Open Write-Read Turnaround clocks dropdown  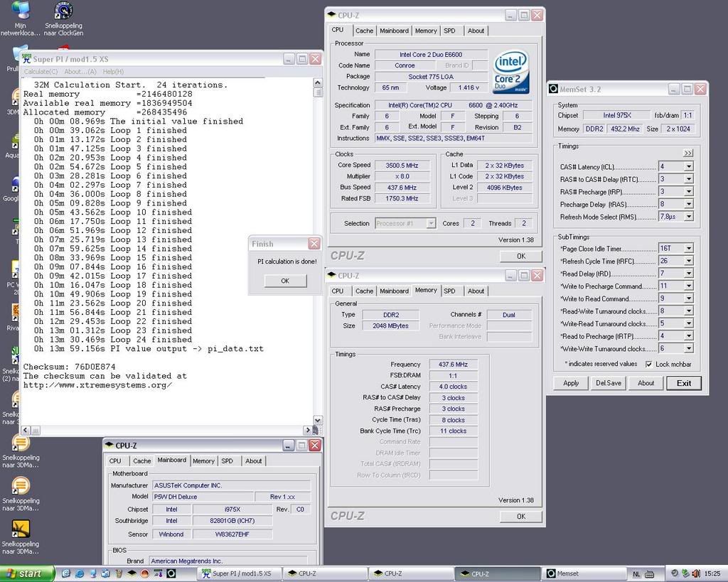pos(688,323)
